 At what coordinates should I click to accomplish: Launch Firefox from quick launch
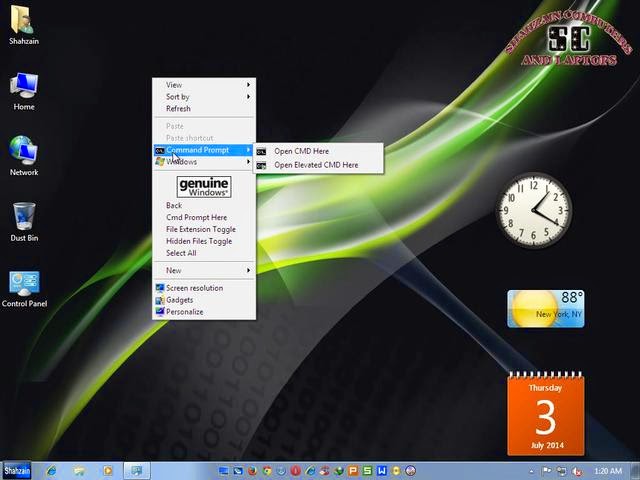[x=252, y=471]
